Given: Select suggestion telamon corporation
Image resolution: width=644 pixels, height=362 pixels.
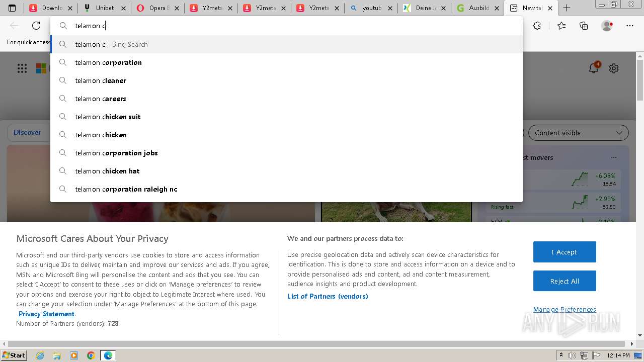Looking at the screenshot, I should (286, 62).
